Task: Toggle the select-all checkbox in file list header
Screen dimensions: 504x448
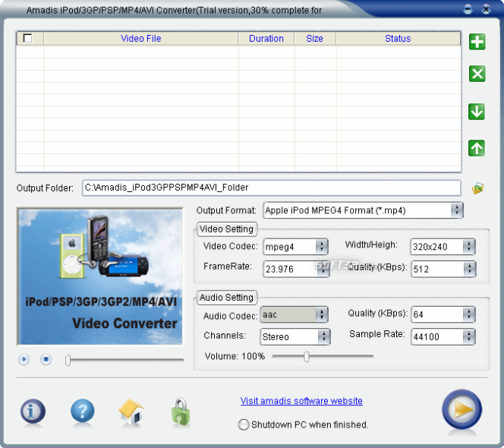Action: point(27,38)
